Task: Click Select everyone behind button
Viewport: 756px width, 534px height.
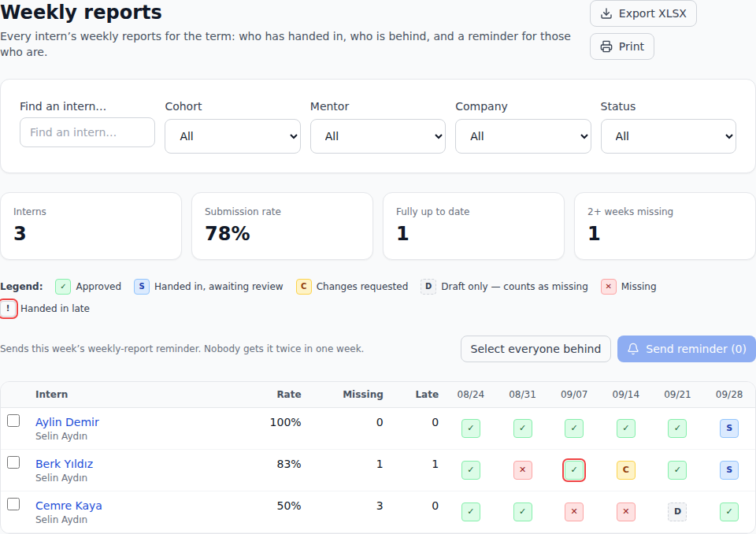Action: tap(535, 349)
